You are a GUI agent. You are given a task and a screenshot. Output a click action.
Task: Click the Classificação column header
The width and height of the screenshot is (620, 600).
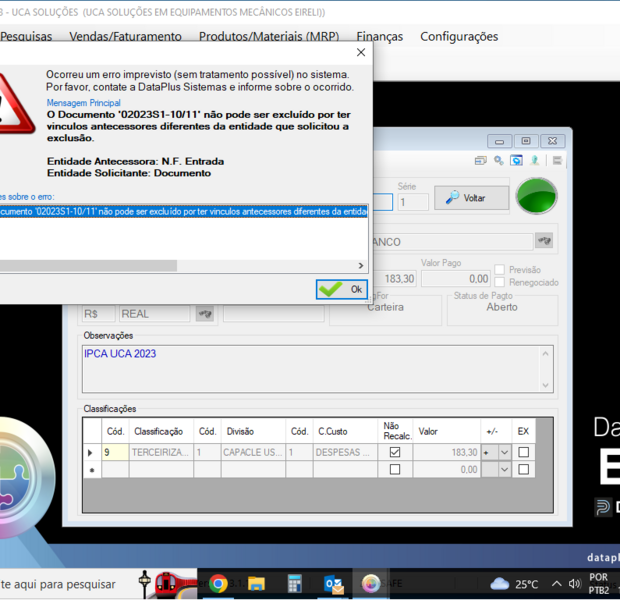coord(161,431)
